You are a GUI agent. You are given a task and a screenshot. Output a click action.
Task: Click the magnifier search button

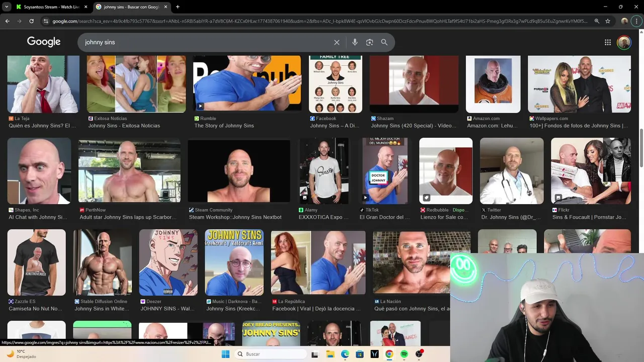[x=384, y=42]
